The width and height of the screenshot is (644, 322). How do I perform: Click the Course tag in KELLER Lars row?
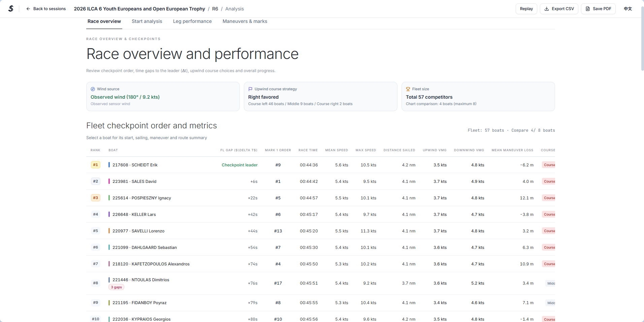549,214
